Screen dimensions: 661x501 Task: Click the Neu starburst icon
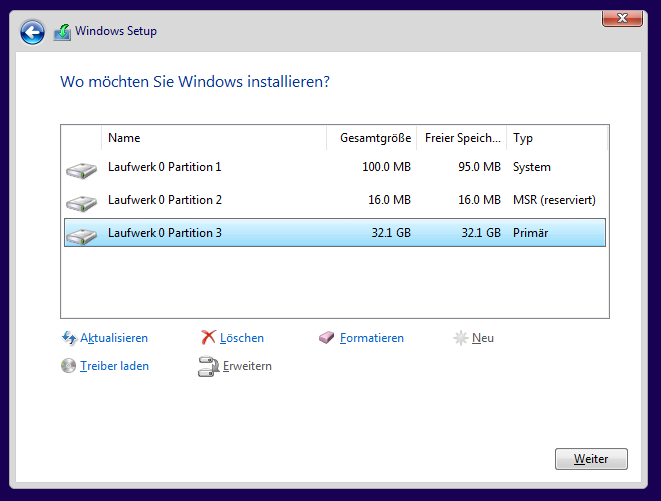tap(460, 338)
